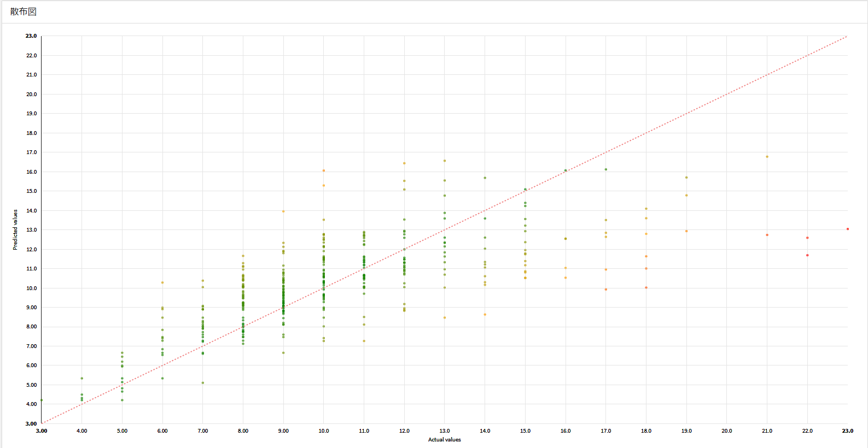Click the y-axis tick label 17.0

click(31, 152)
